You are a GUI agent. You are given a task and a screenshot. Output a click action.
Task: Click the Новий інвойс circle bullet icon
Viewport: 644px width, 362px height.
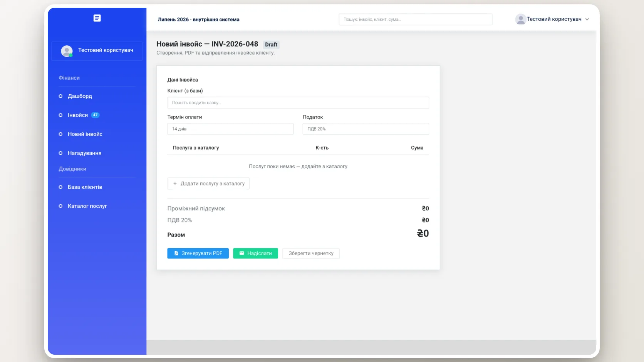[60, 134]
